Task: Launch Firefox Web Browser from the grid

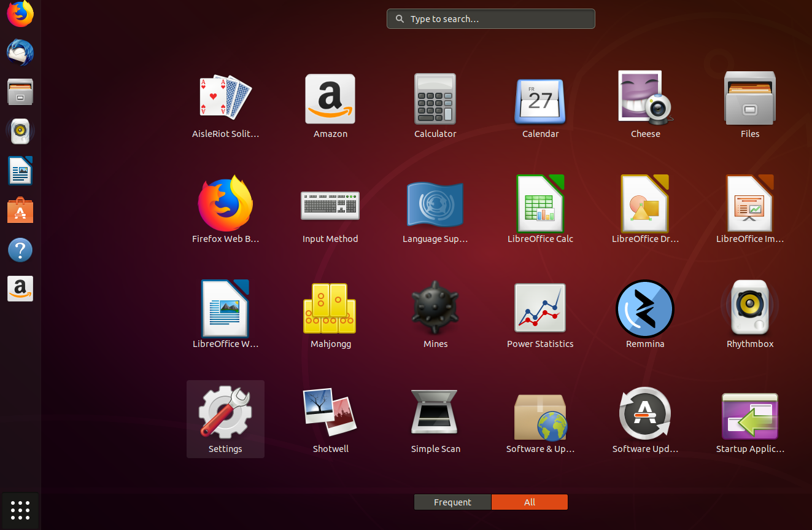Action: coord(225,209)
